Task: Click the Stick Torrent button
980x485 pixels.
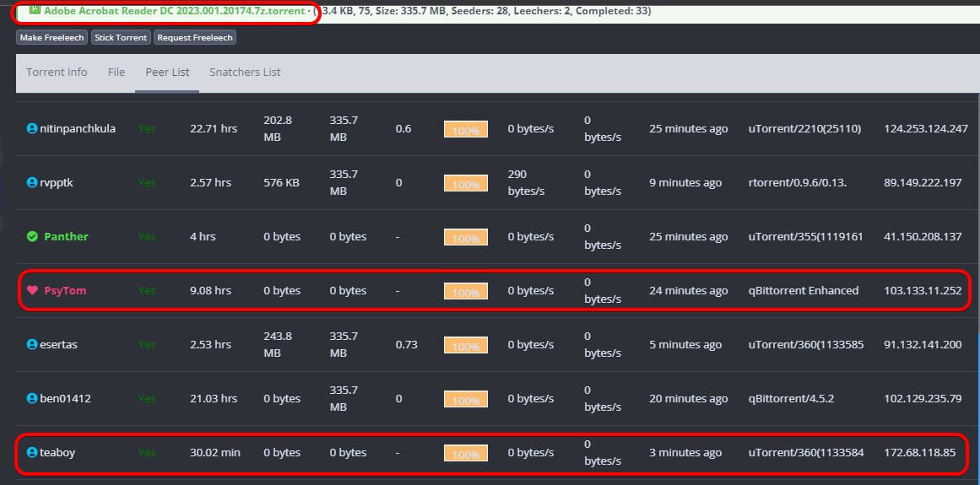Action: click(121, 37)
